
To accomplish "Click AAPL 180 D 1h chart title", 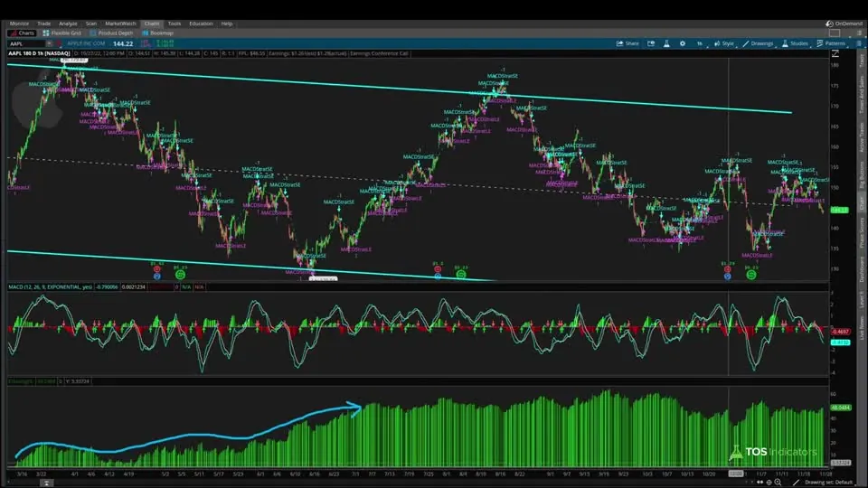I will pyautogui.click(x=39, y=53).
